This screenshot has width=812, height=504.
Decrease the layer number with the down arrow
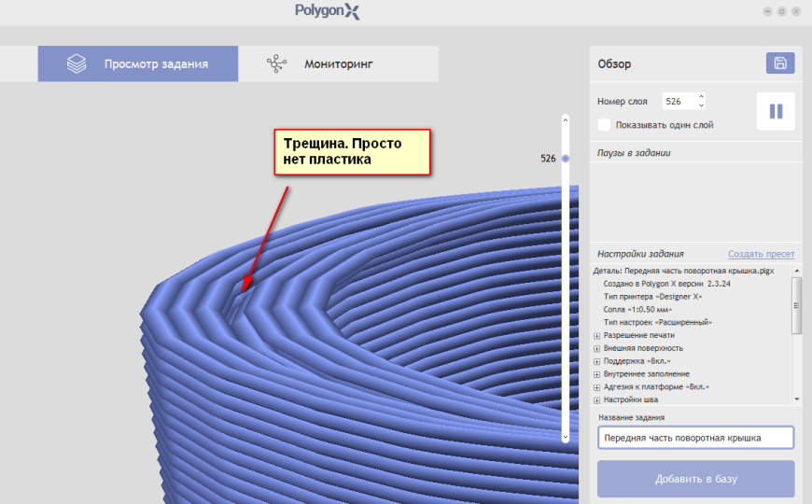(x=701, y=105)
